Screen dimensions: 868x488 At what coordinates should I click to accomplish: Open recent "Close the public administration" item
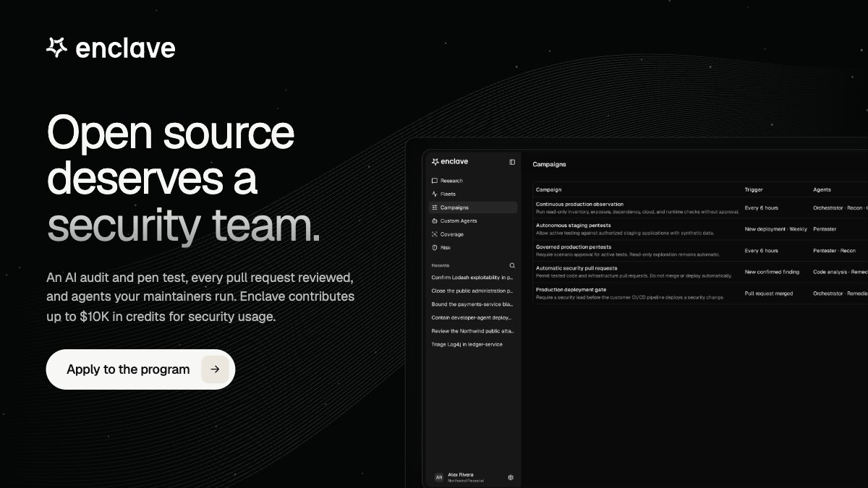(472, 291)
